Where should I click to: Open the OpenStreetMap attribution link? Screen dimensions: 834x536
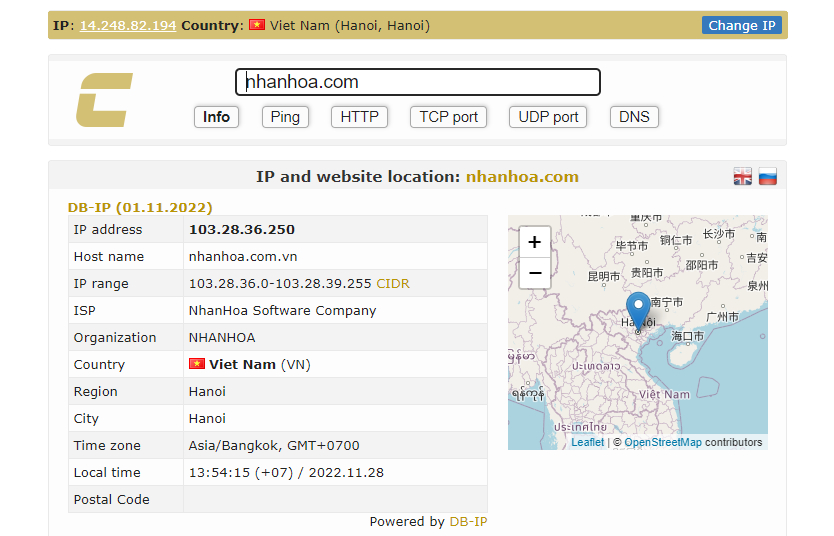click(663, 442)
